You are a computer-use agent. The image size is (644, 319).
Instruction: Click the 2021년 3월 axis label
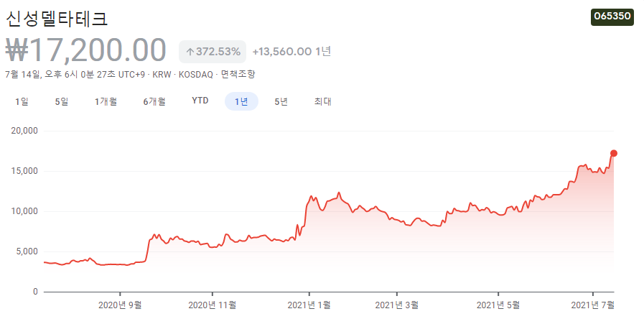[x=397, y=305]
